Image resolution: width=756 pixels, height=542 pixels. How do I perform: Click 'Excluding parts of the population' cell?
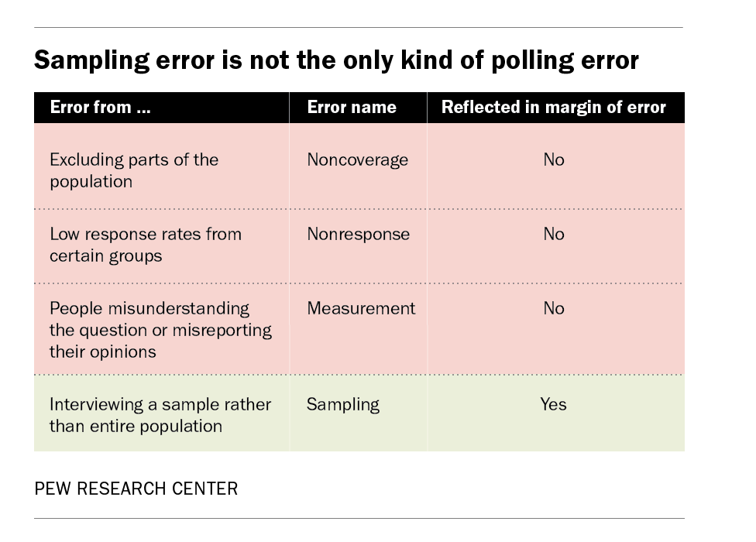tap(134, 170)
